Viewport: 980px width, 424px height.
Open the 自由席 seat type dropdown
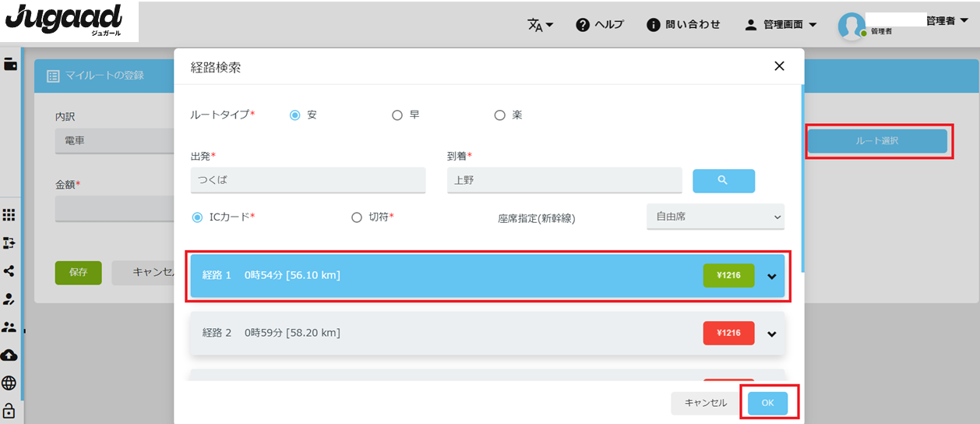[715, 217]
